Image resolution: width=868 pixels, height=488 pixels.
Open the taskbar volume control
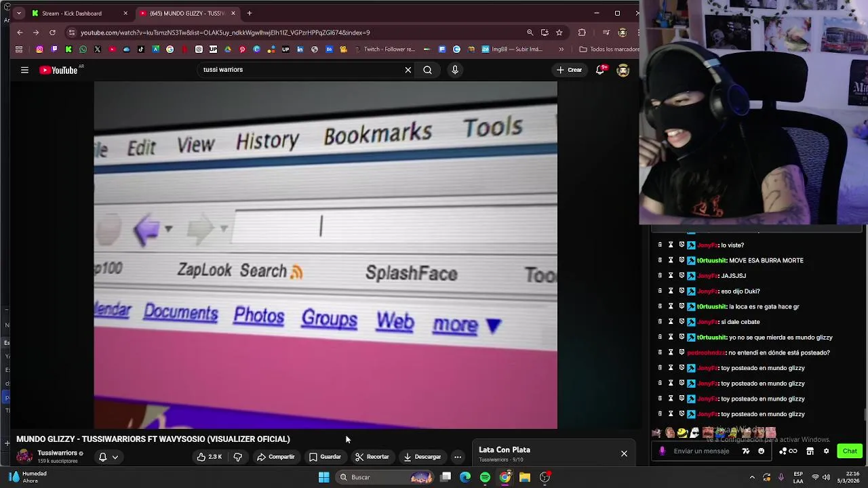click(x=826, y=477)
